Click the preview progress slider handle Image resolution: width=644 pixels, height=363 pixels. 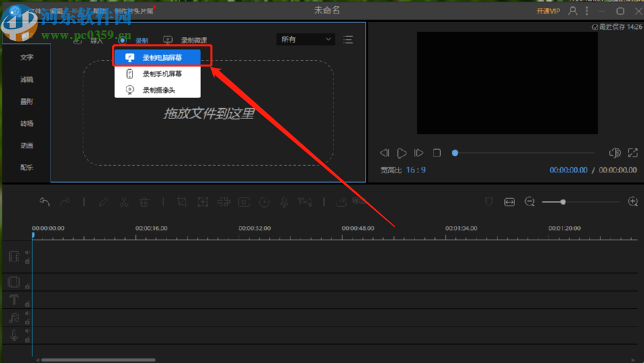(454, 153)
